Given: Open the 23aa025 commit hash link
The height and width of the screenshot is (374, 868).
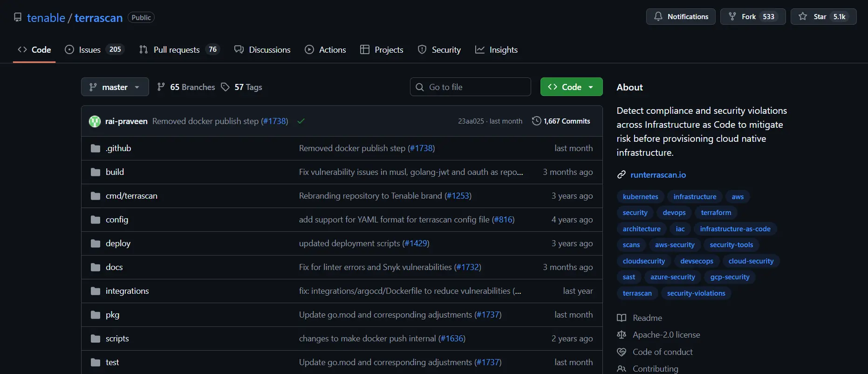Looking at the screenshot, I should coord(471,121).
